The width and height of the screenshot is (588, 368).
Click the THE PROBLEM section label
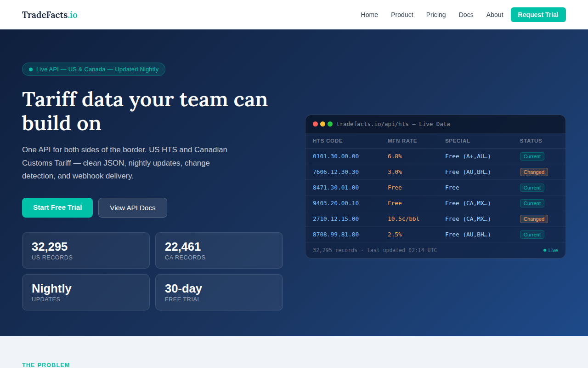46,365
